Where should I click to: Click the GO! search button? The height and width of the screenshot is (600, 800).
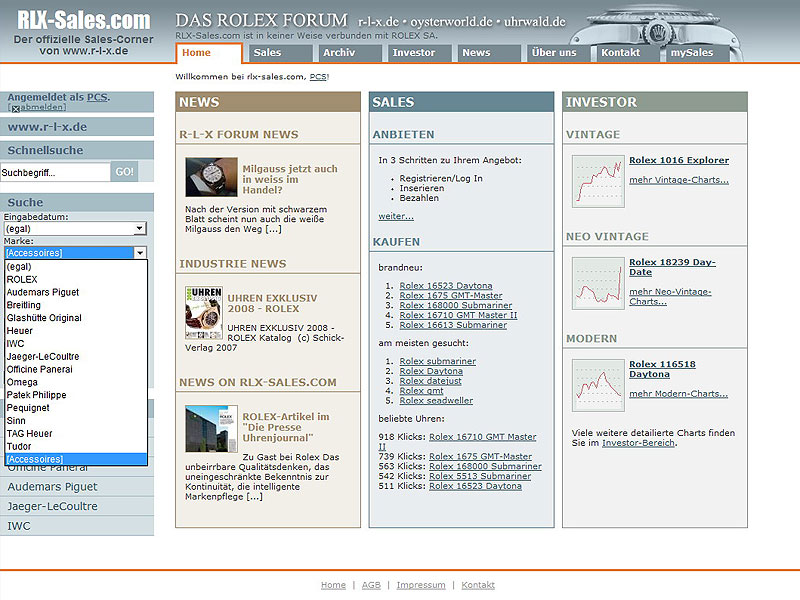tap(124, 172)
